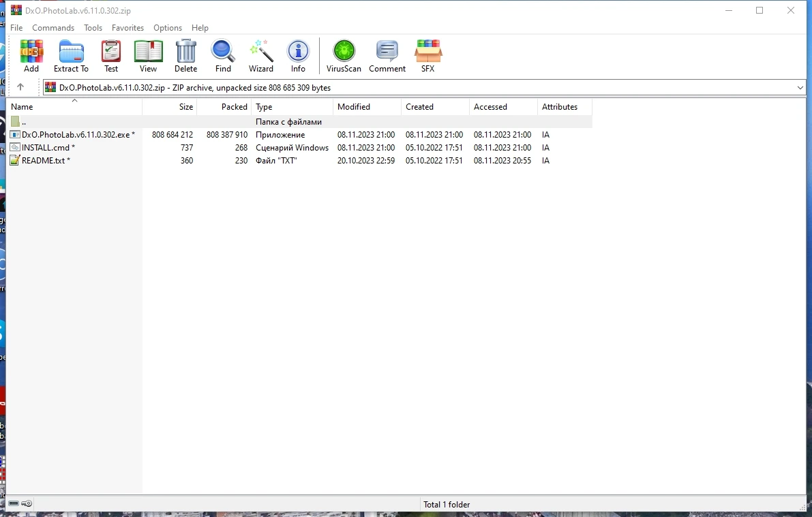Select the INSTALL.cmd file name
812x517 pixels.
pyautogui.click(x=48, y=148)
